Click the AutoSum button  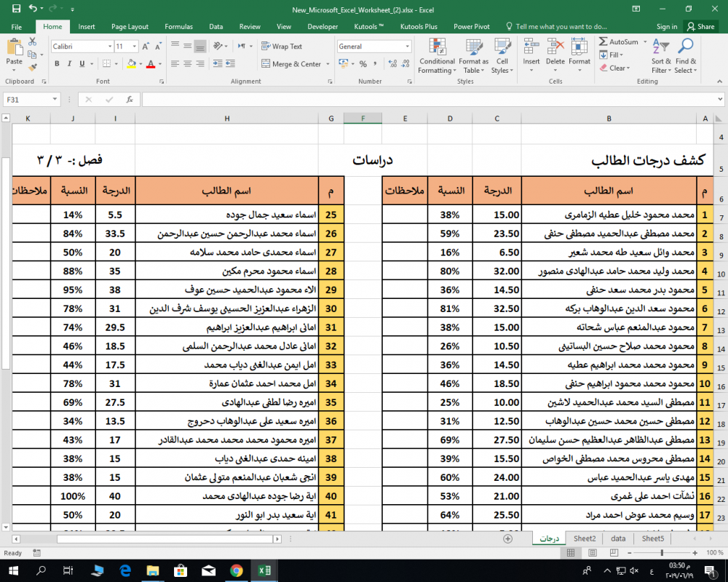click(619, 41)
